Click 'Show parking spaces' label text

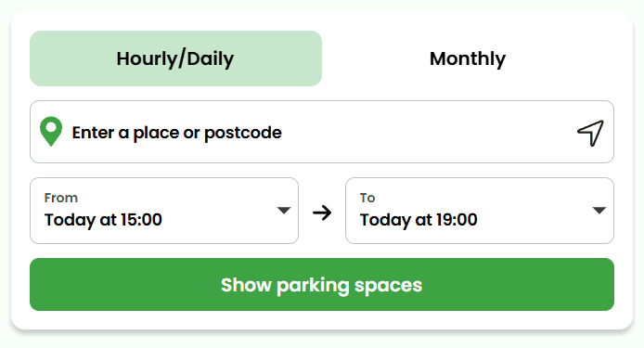click(x=322, y=285)
